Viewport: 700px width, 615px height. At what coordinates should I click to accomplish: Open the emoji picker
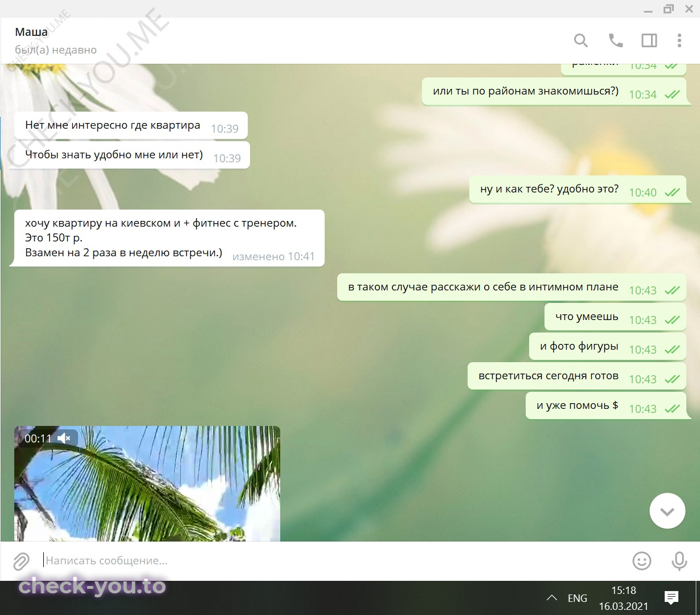pos(642,561)
